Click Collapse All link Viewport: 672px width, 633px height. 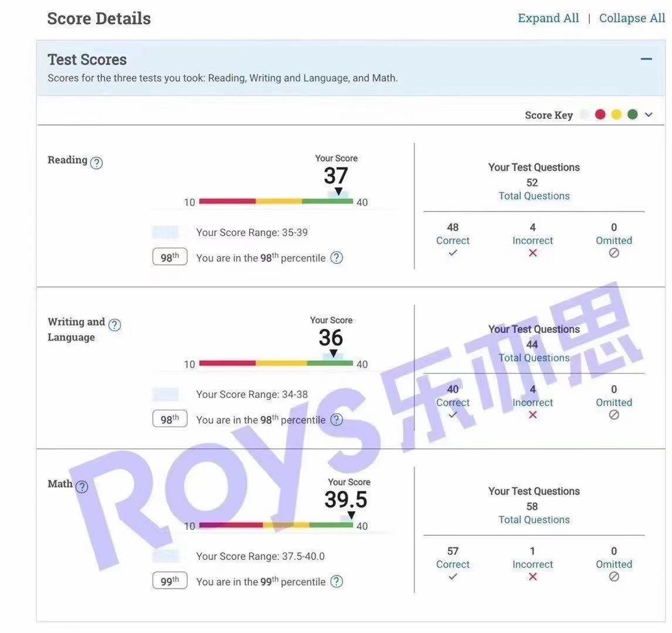[x=632, y=18]
